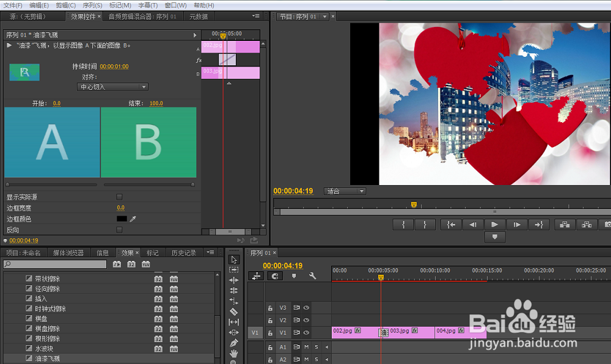
Task: Click the Extract button
Action: coord(587,225)
